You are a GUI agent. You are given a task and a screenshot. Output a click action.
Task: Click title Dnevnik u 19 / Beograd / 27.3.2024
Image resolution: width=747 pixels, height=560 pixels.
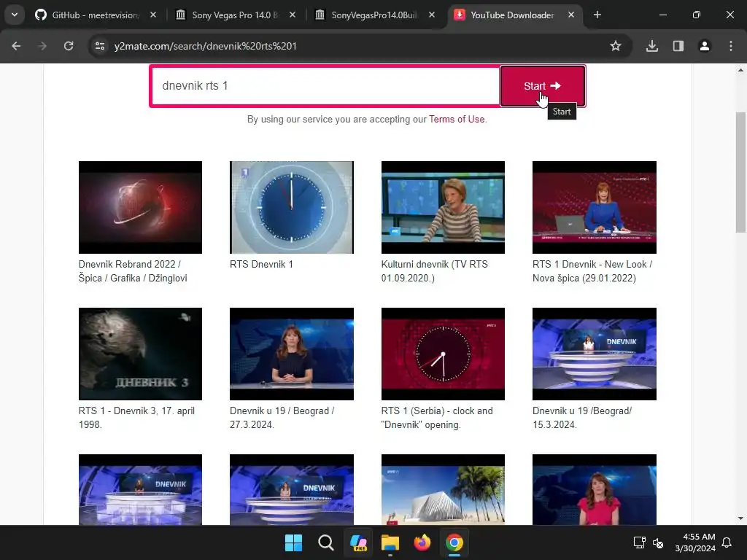coord(282,418)
